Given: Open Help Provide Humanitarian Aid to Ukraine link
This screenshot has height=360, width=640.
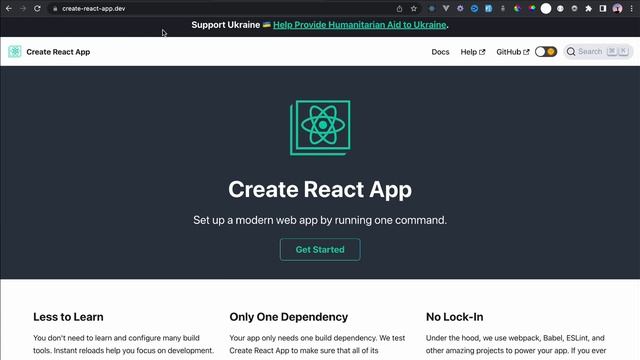Looking at the screenshot, I should click(359, 25).
